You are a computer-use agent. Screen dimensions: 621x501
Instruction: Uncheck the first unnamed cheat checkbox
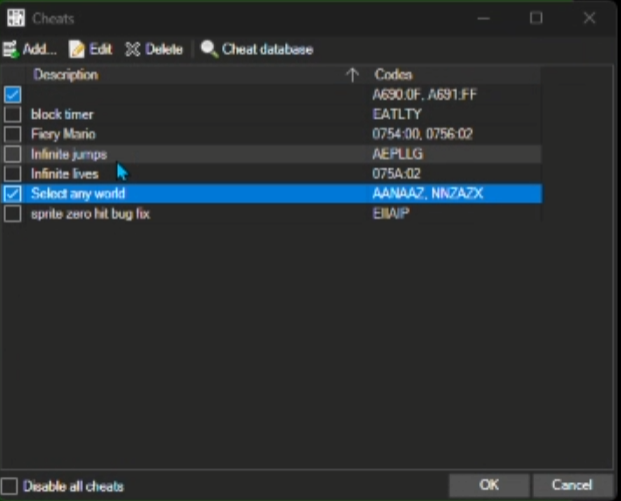(12, 95)
